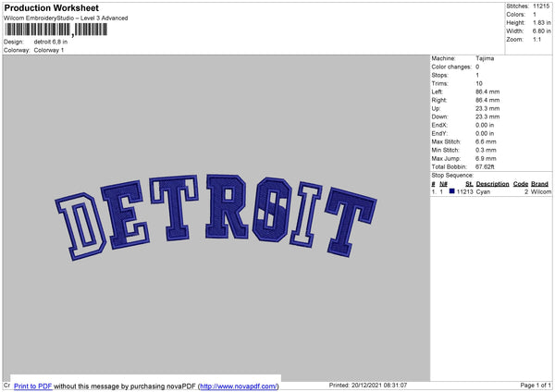Click the Color changes: label
This screenshot has width=555, height=392.
tap(451, 67)
